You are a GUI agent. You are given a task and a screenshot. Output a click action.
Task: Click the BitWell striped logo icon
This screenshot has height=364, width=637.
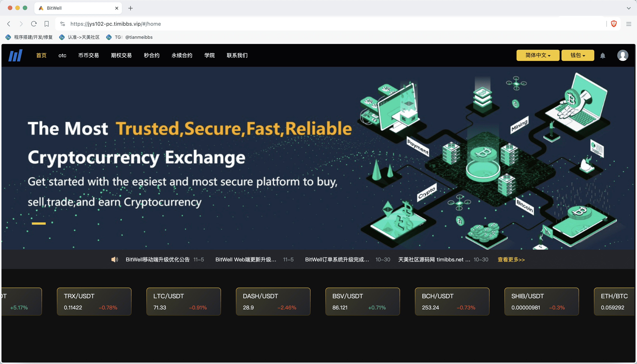pyautogui.click(x=15, y=55)
